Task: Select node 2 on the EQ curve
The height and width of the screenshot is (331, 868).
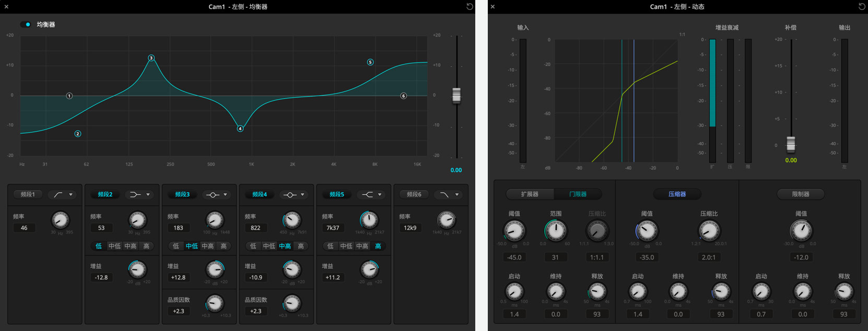Action: coord(78,134)
